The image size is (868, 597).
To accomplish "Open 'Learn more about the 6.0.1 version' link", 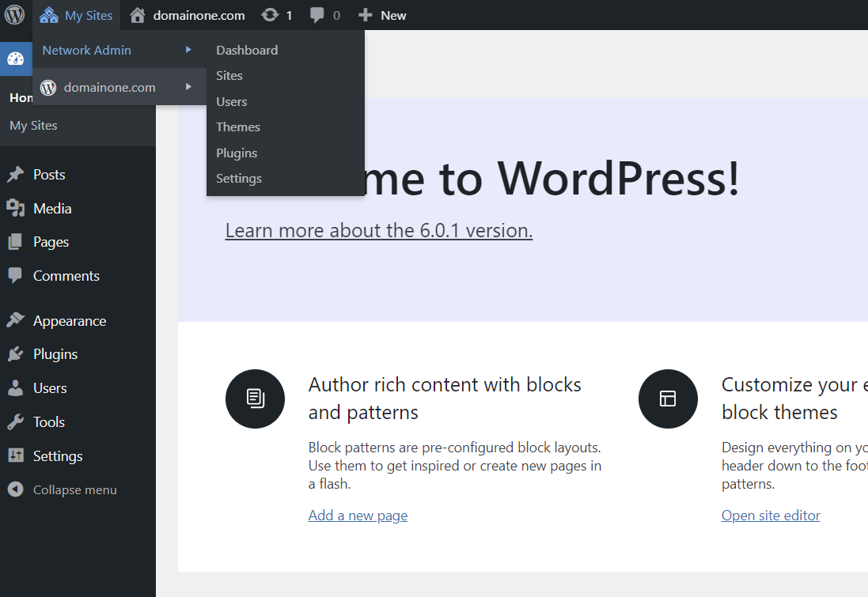I will point(379,230).
